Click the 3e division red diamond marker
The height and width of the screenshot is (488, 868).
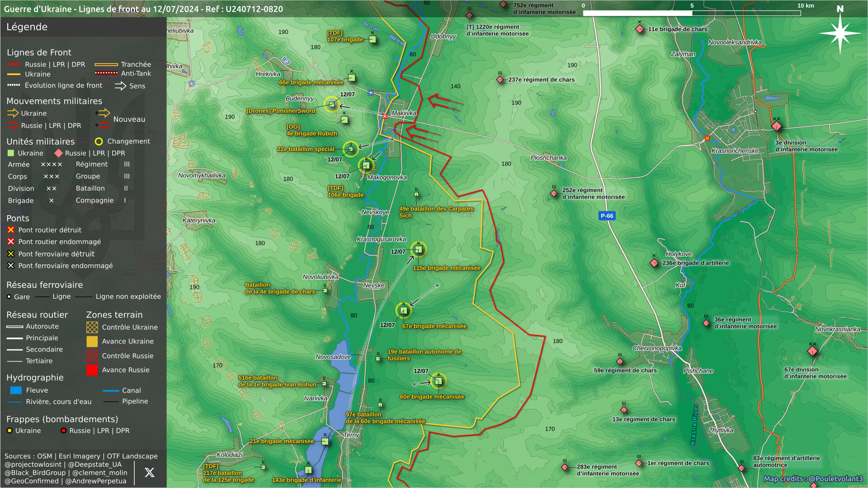pyautogui.click(x=776, y=126)
